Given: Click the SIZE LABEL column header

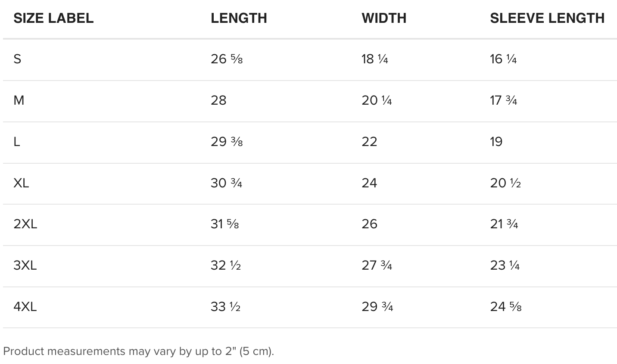Looking at the screenshot, I should pos(53,18).
